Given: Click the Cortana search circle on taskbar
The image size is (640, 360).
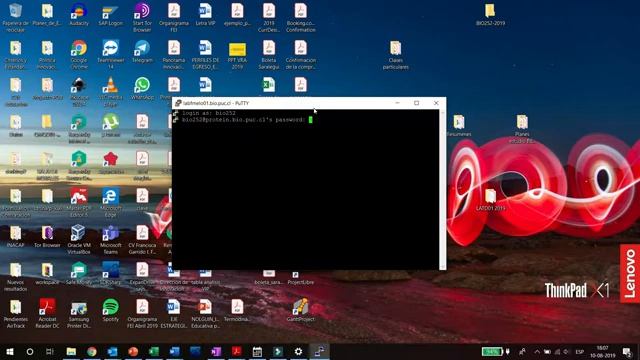Looking at the screenshot, I should [30, 351].
